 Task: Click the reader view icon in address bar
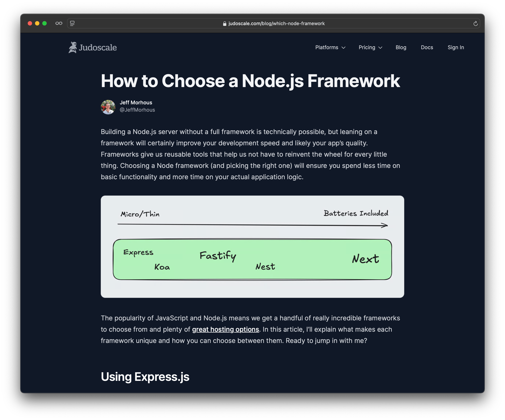(x=72, y=23)
